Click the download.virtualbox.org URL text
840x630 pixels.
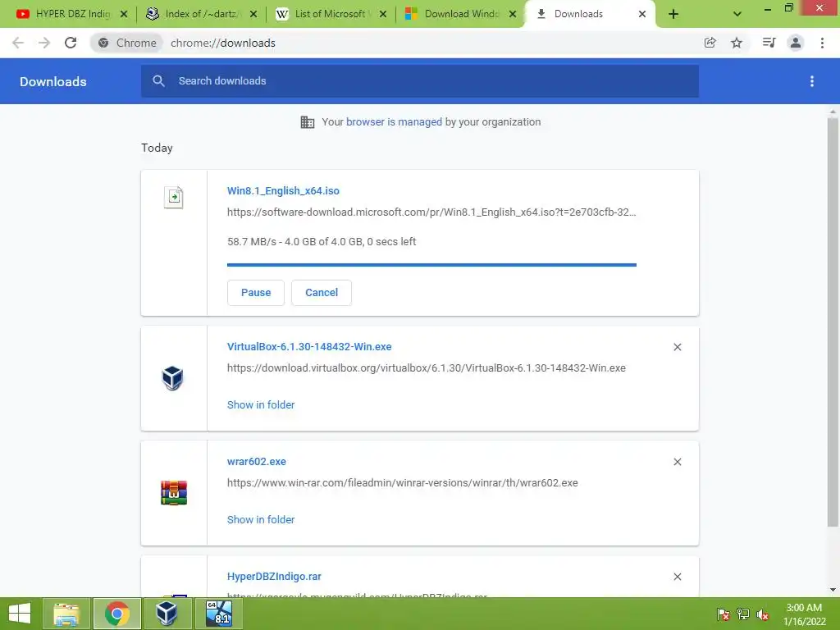click(427, 368)
